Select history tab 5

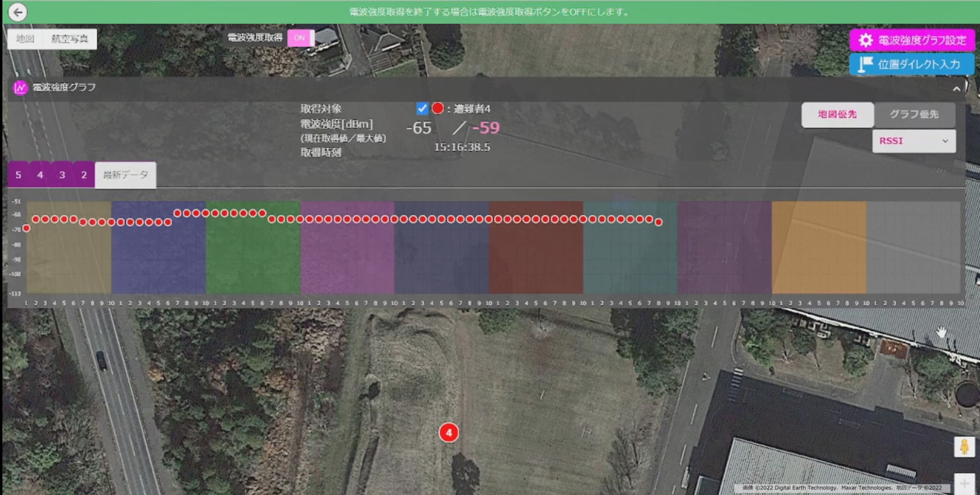(x=18, y=175)
